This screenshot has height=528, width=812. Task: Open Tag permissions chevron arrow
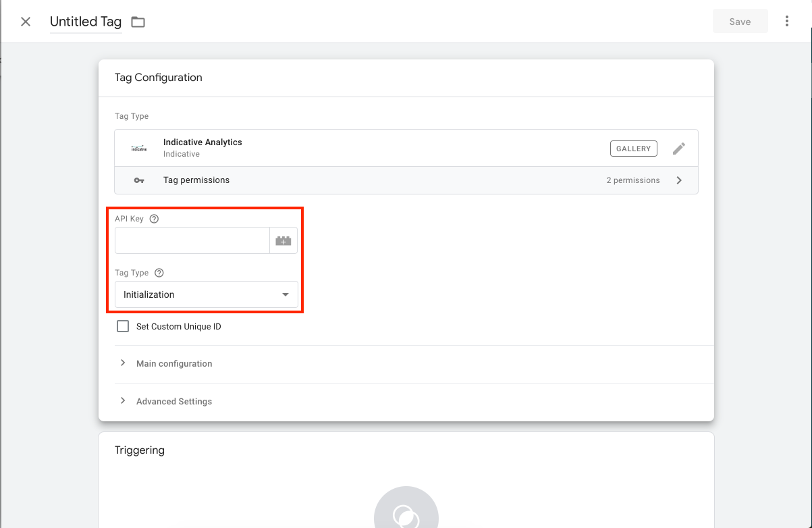679,180
